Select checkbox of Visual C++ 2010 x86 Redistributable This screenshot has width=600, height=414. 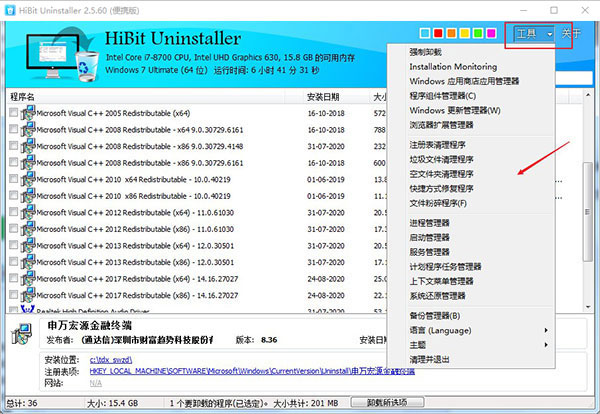coord(13,195)
